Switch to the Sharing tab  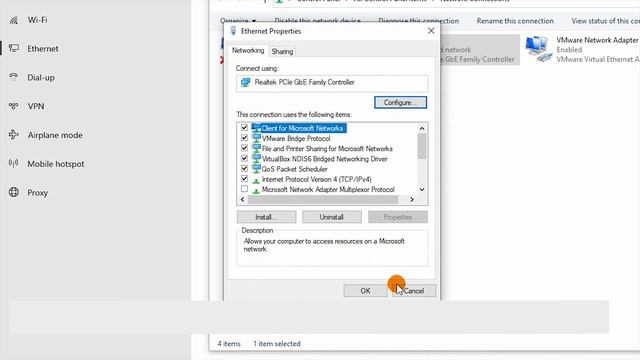point(282,51)
